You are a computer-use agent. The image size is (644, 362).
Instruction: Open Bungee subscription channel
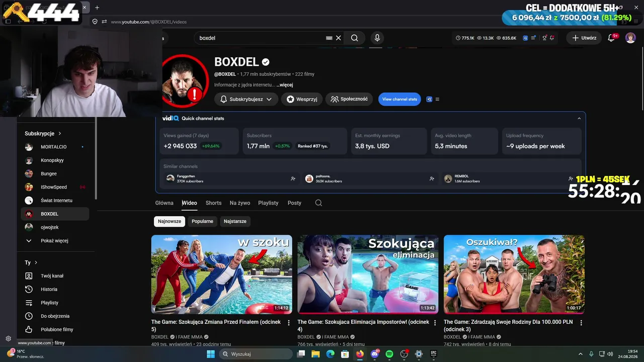pyautogui.click(x=55, y=174)
